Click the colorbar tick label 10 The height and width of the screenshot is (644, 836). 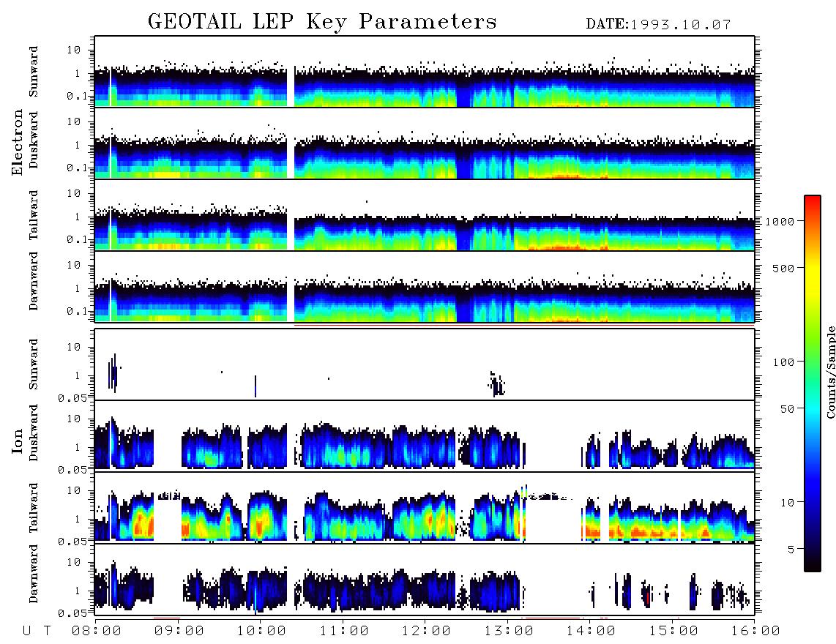pos(788,503)
